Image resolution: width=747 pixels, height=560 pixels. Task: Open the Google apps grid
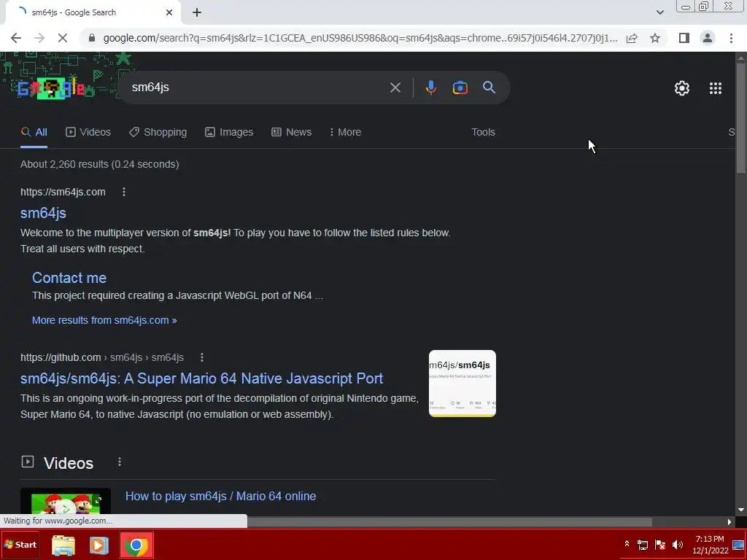715,88
